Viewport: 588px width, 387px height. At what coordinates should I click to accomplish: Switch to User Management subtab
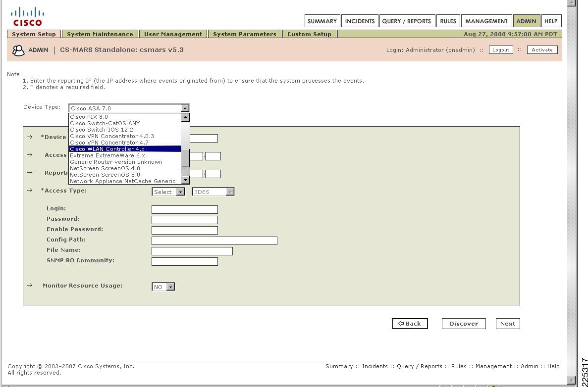[173, 34]
